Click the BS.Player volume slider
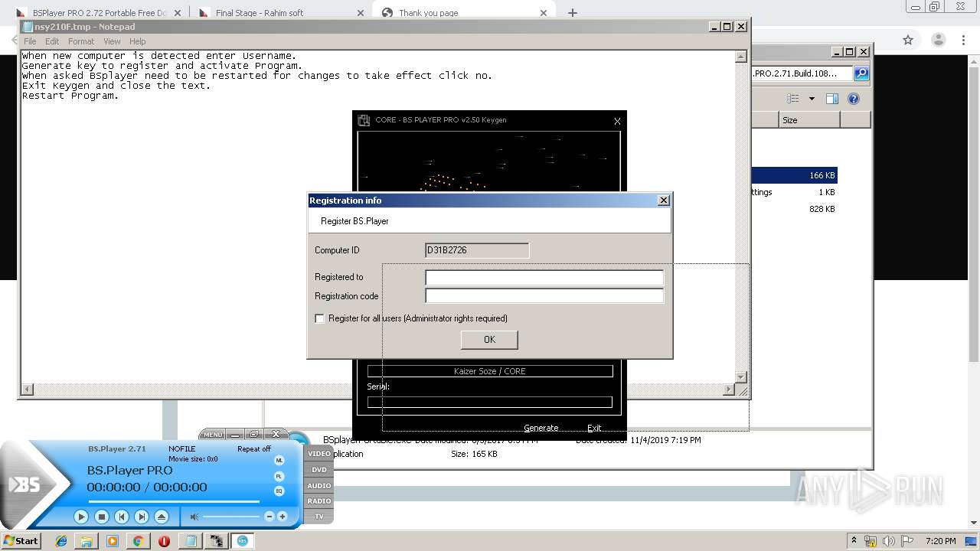Screen dimensions: 980x551 pyautogui.click(x=231, y=517)
